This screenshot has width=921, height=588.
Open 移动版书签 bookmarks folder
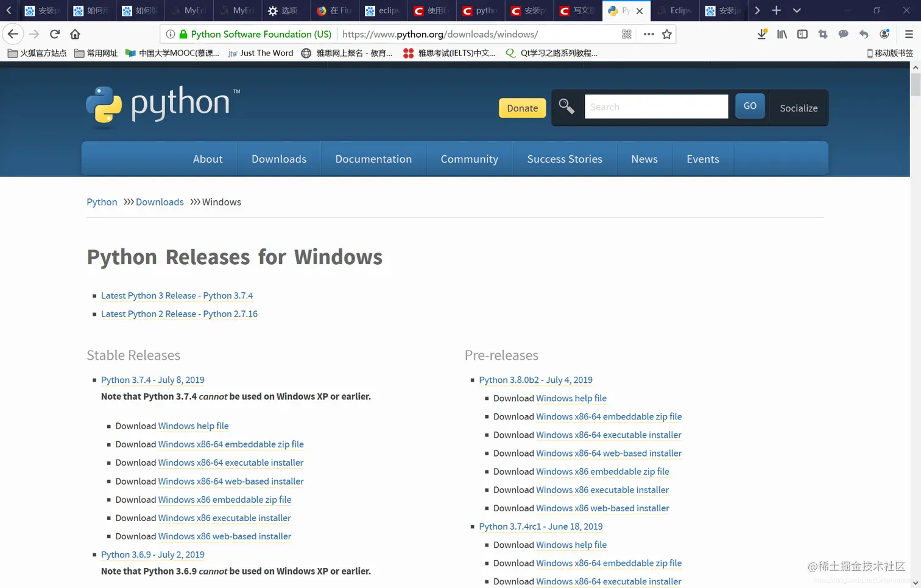890,53
